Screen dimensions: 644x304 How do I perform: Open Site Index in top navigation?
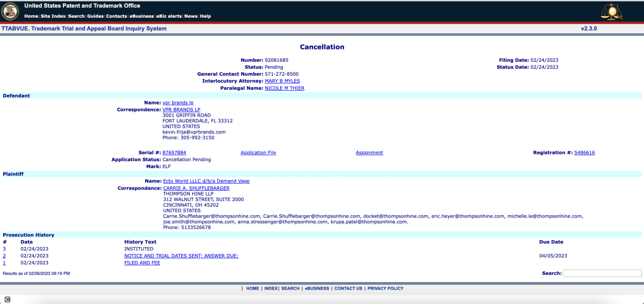coord(53,16)
